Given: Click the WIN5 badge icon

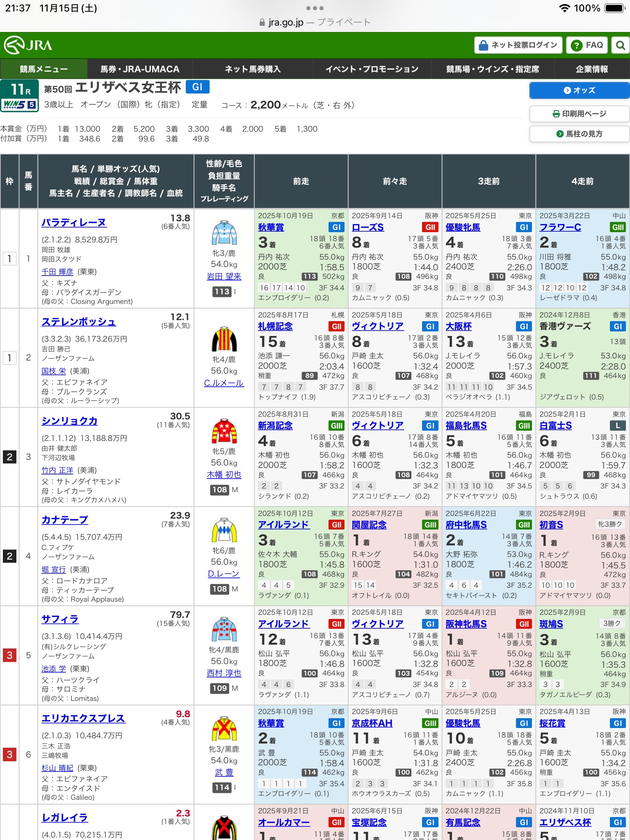Looking at the screenshot, I should pos(19,105).
